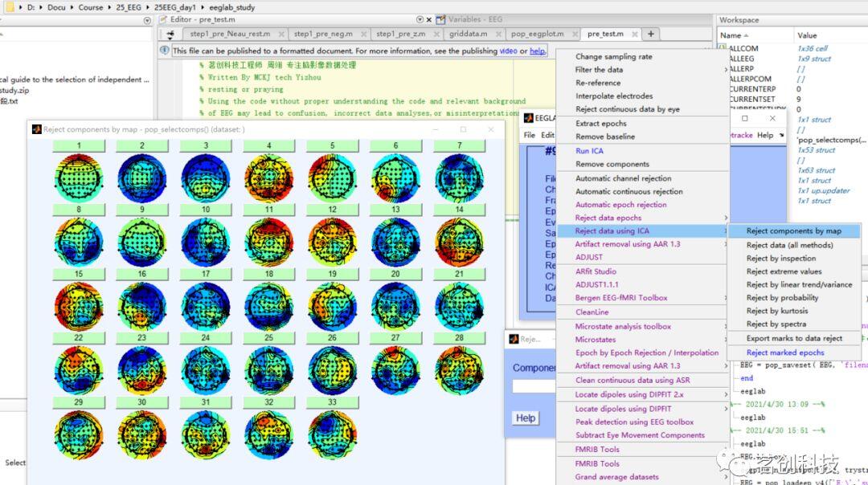Expand Microstate analysis toolbox submenu

coord(643,326)
